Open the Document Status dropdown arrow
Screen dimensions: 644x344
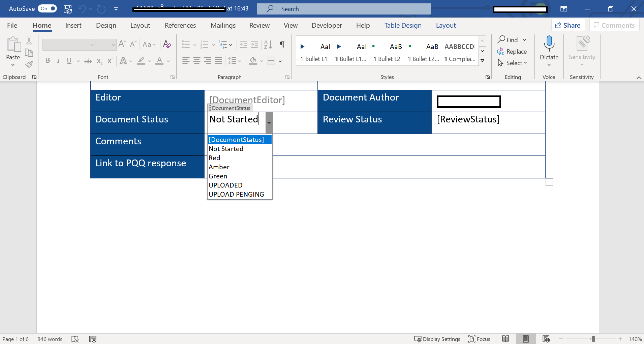pos(269,123)
